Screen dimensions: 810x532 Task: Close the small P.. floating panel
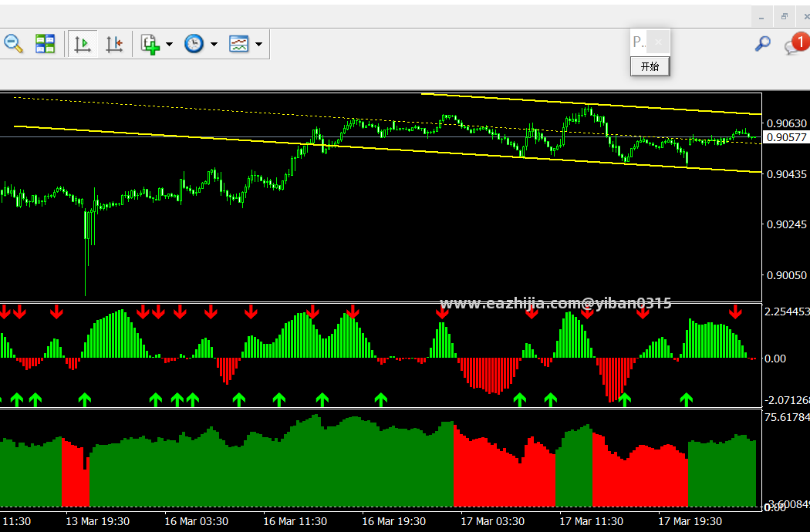(658, 42)
